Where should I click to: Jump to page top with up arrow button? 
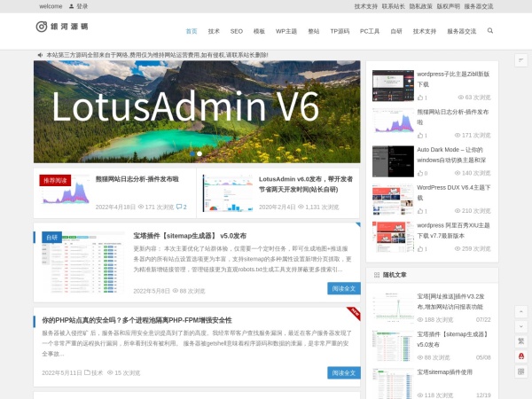[521, 311]
